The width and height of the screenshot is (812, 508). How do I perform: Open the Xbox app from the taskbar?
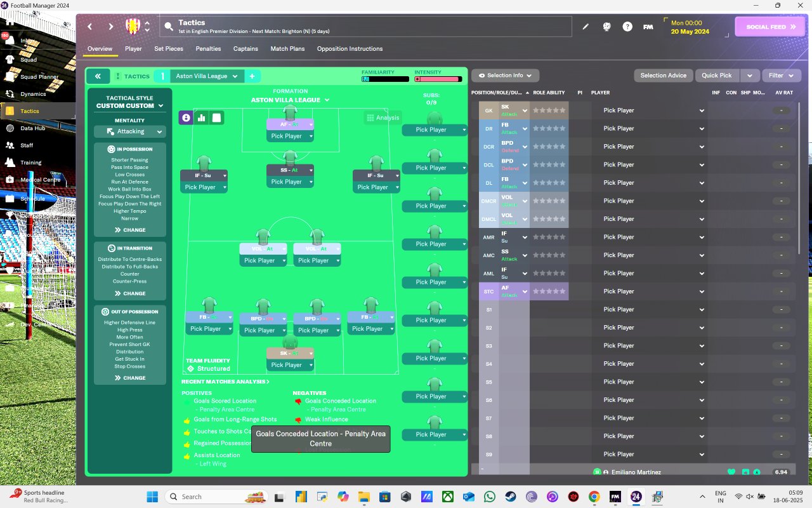[x=448, y=496]
